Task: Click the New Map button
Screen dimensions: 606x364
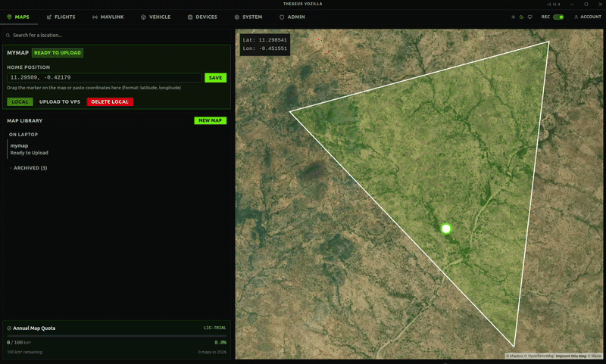Action: pyautogui.click(x=210, y=120)
